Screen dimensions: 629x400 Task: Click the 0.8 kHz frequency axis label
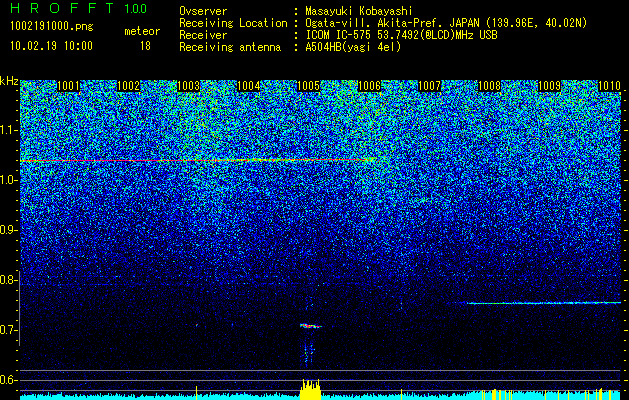(x=7, y=280)
